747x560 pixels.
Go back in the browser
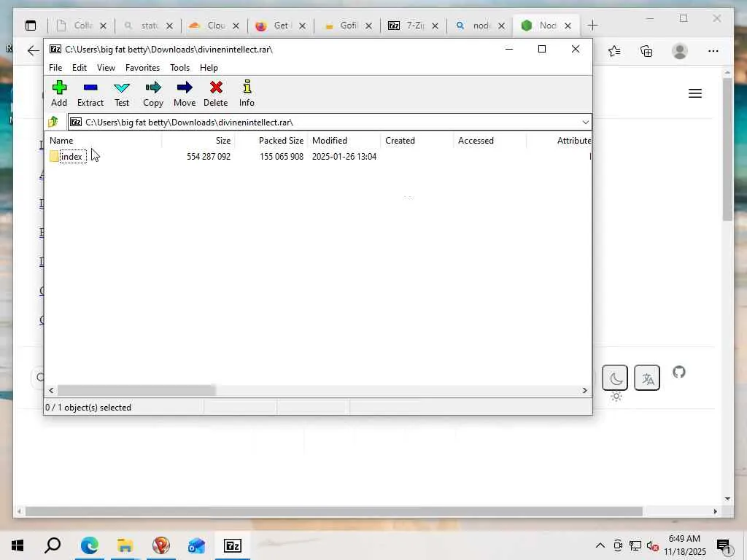(33, 50)
